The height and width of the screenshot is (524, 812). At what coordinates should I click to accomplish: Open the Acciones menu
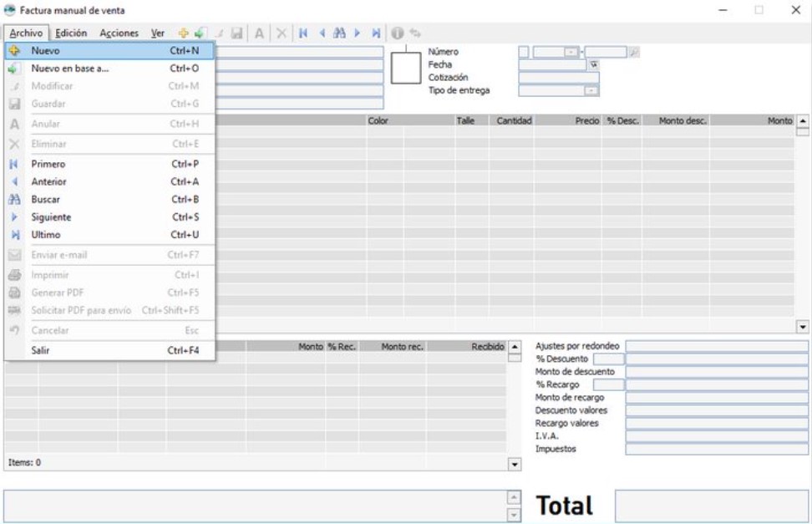pos(119,33)
